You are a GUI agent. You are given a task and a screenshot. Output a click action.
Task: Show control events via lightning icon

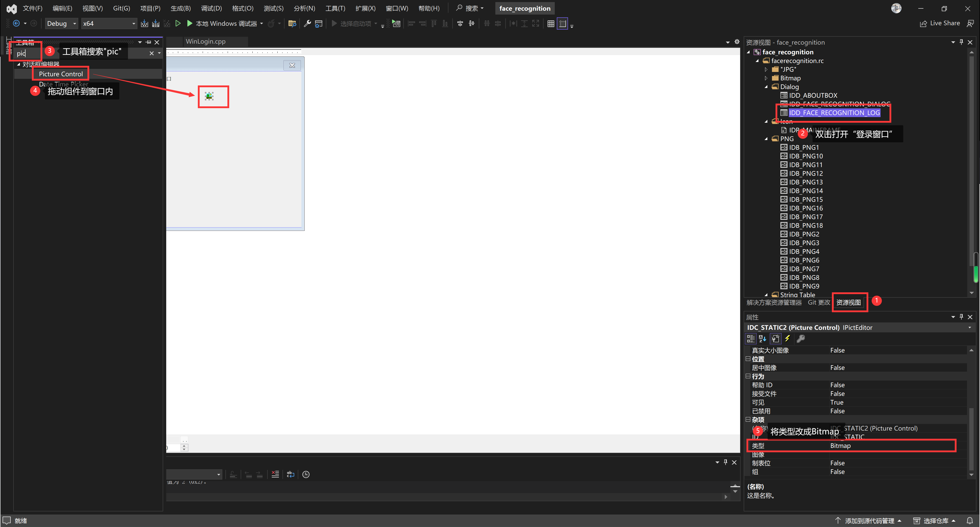coord(788,338)
